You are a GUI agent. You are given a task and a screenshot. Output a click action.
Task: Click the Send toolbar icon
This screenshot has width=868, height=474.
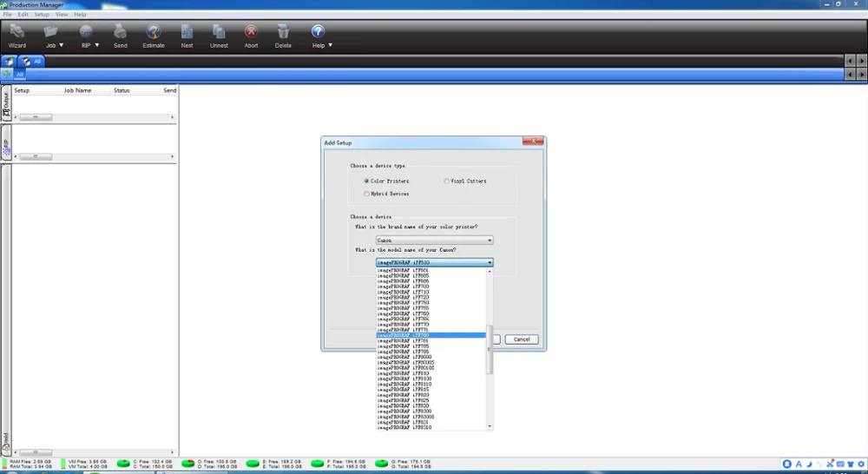(x=120, y=36)
